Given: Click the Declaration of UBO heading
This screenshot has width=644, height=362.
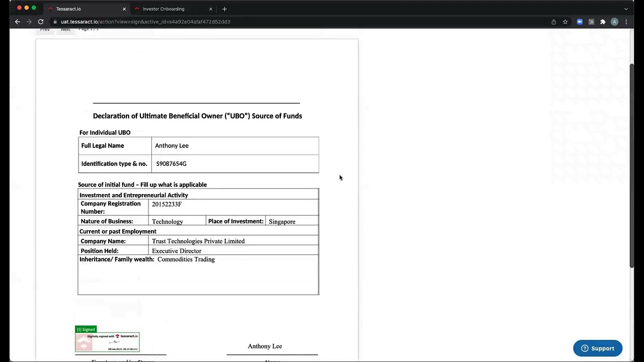Looking at the screenshot, I should [197, 116].
